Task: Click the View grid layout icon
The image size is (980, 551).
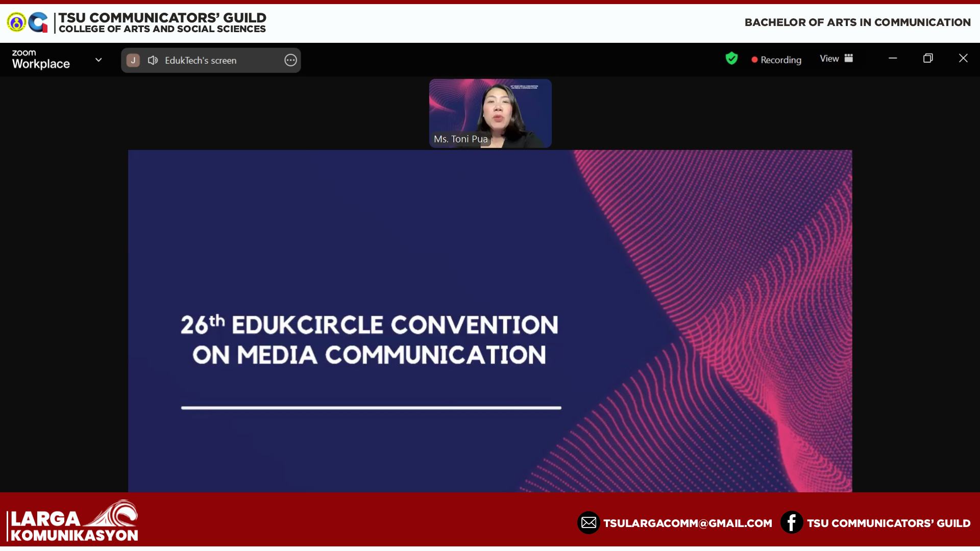Action: 849,58
